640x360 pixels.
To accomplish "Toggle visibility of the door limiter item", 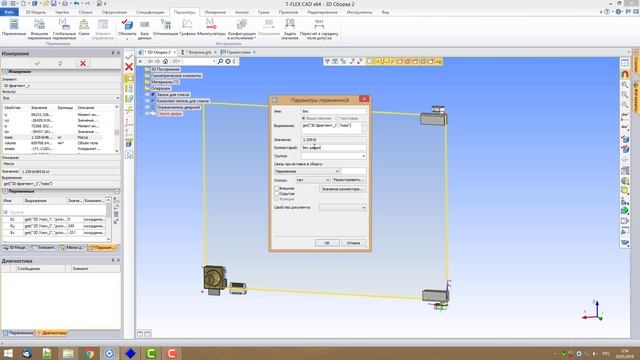I will 148,107.
